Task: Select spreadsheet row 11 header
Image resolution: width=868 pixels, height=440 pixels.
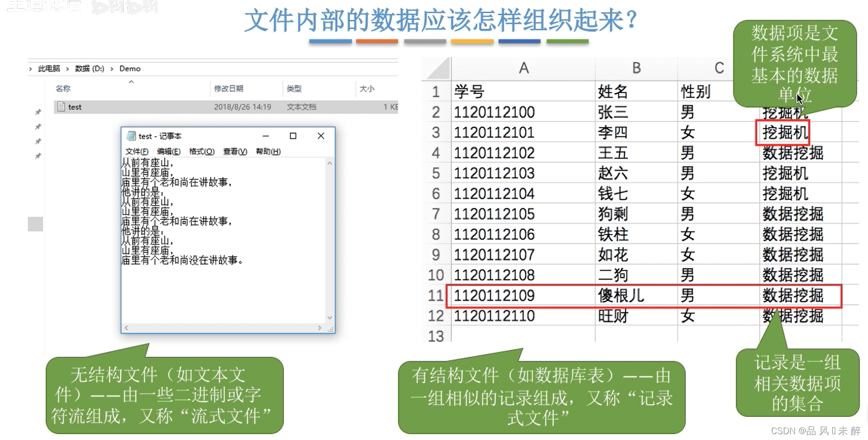Action: [x=436, y=295]
